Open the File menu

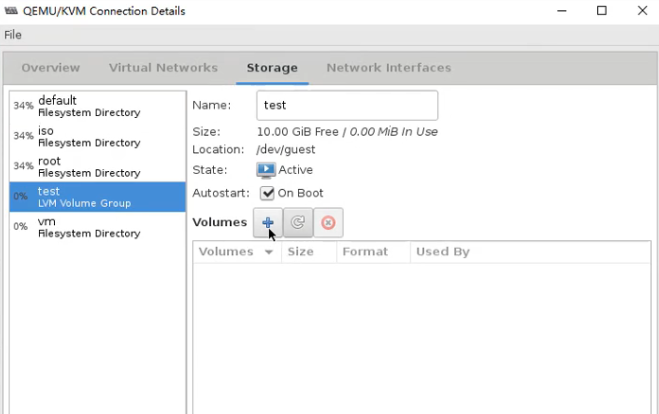click(13, 35)
